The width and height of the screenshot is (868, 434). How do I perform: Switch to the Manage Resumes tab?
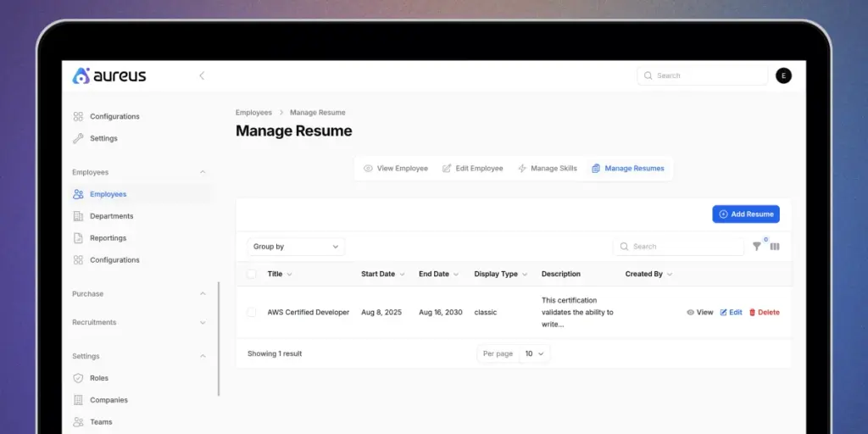click(x=628, y=169)
